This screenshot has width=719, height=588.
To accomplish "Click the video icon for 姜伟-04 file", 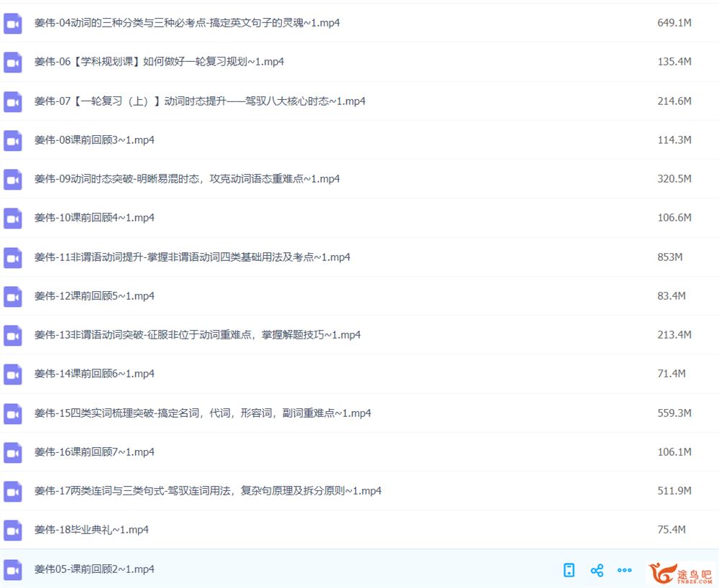I will point(13,24).
